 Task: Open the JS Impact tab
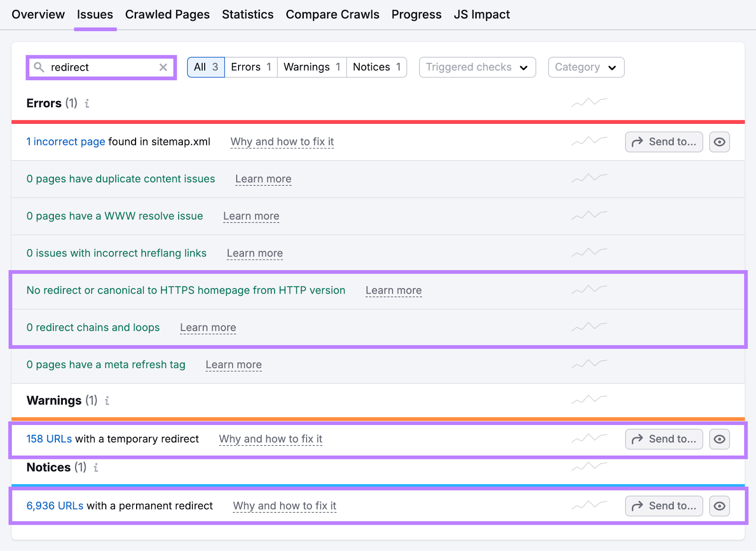pyautogui.click(x=481, y=14)
